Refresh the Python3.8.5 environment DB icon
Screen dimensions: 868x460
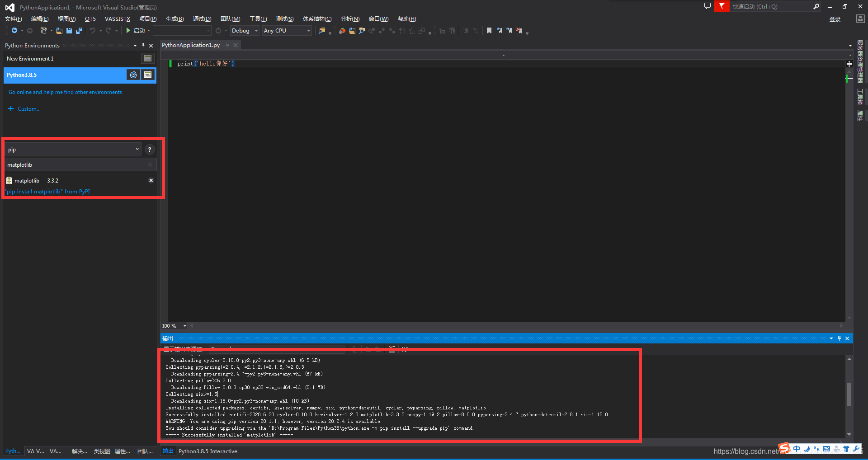(133, 75)
